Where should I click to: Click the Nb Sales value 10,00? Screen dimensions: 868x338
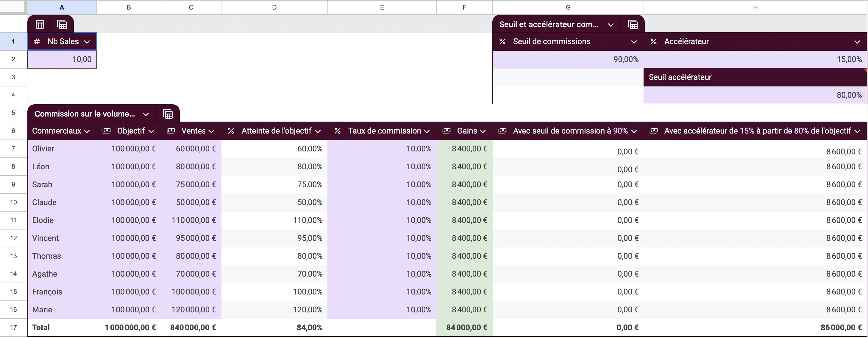click(x=62, y=59)
